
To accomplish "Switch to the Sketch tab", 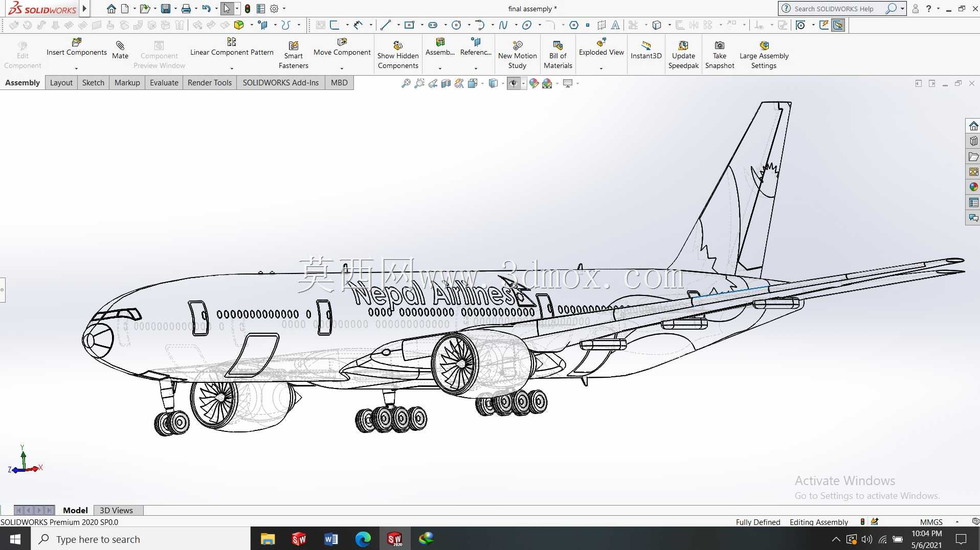I will (93, 83).
